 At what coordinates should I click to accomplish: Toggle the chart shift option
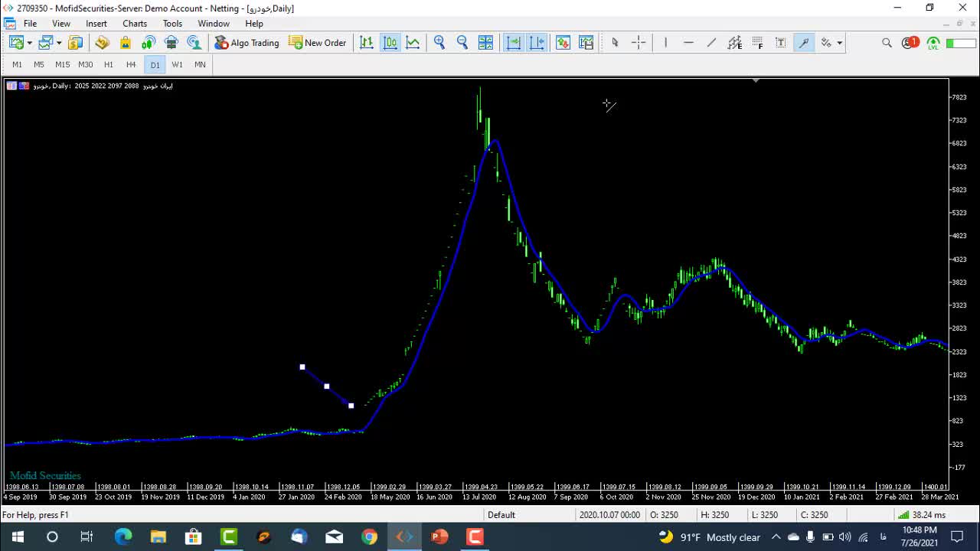click(x=537, y=43)
